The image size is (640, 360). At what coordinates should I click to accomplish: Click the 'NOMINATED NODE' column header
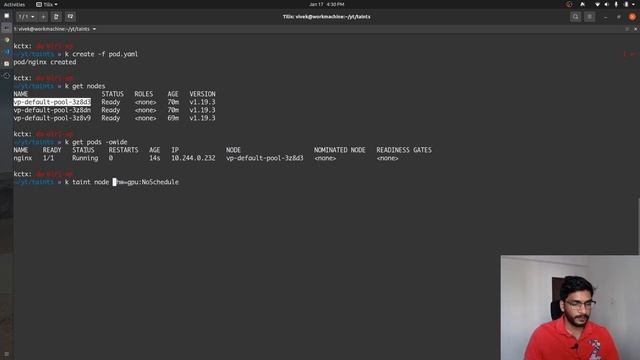340,150
